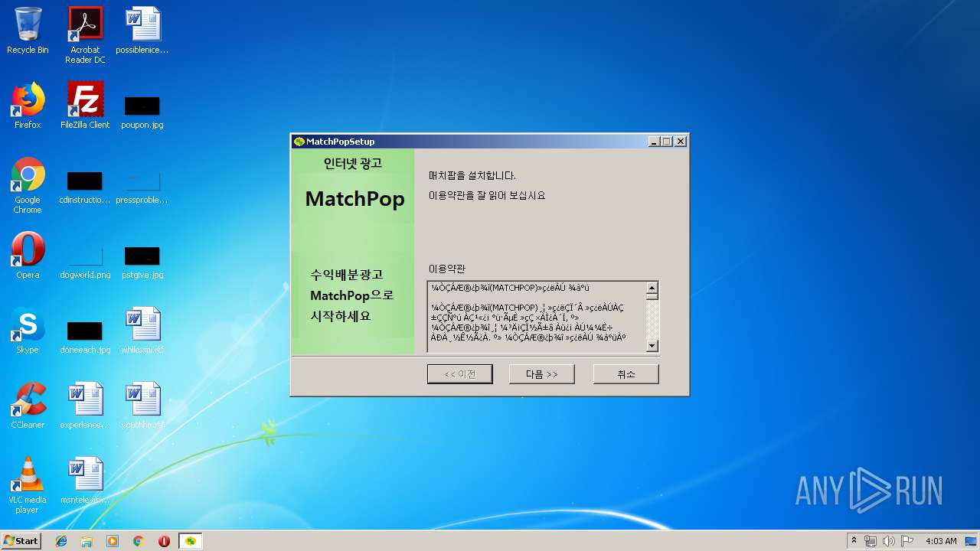This screenshot has height=551, width=980.
Task: Click the 다음 >> next button
Action: pos(541,374)
